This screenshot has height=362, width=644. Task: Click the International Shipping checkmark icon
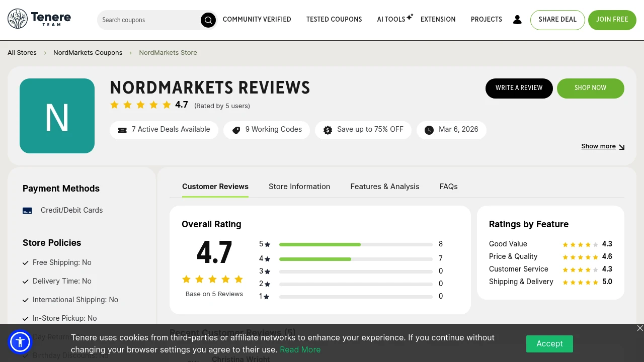click(26, 300)
